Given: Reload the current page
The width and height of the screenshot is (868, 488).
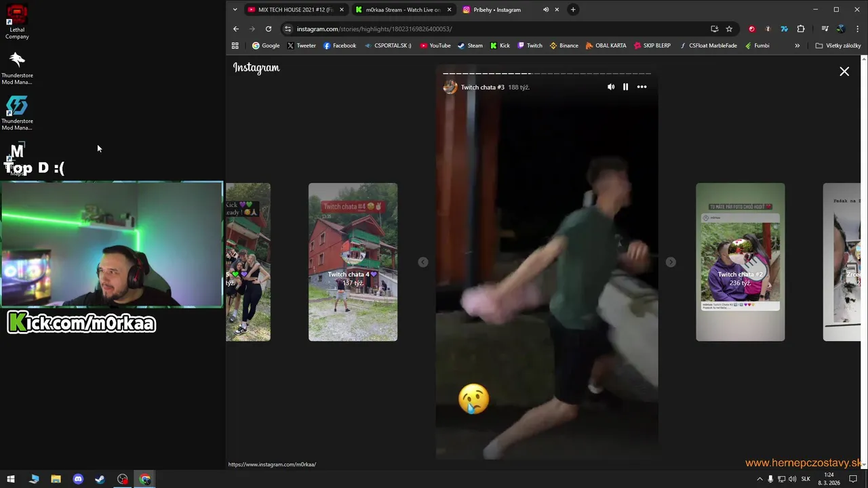Looking at the screenshot, I should click(269, 28).
